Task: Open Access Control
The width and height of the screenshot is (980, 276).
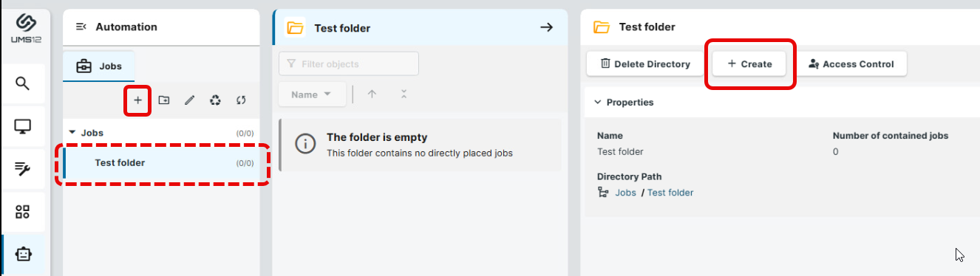Action: point(851,63)
